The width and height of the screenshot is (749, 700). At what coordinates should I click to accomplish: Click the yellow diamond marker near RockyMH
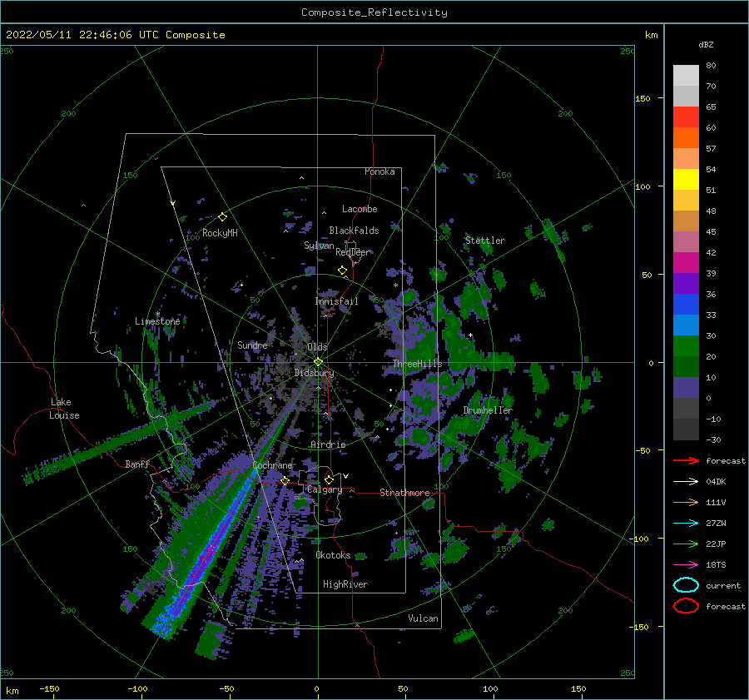tap(222, 217)
